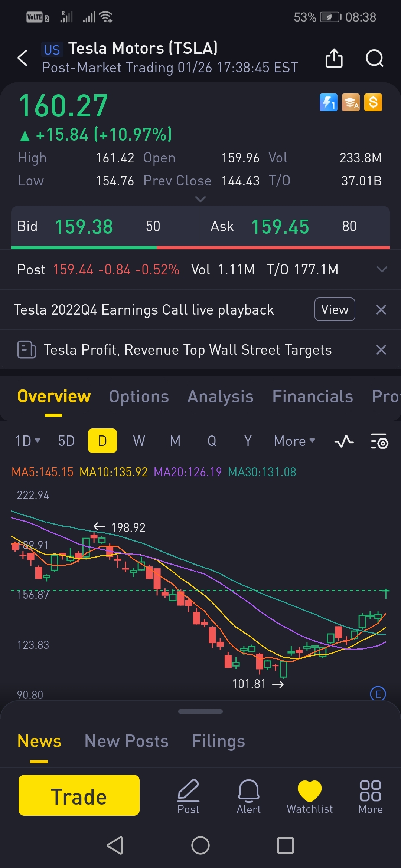
Task: Click View for Earnings Call playback
Action: (335, 309)
